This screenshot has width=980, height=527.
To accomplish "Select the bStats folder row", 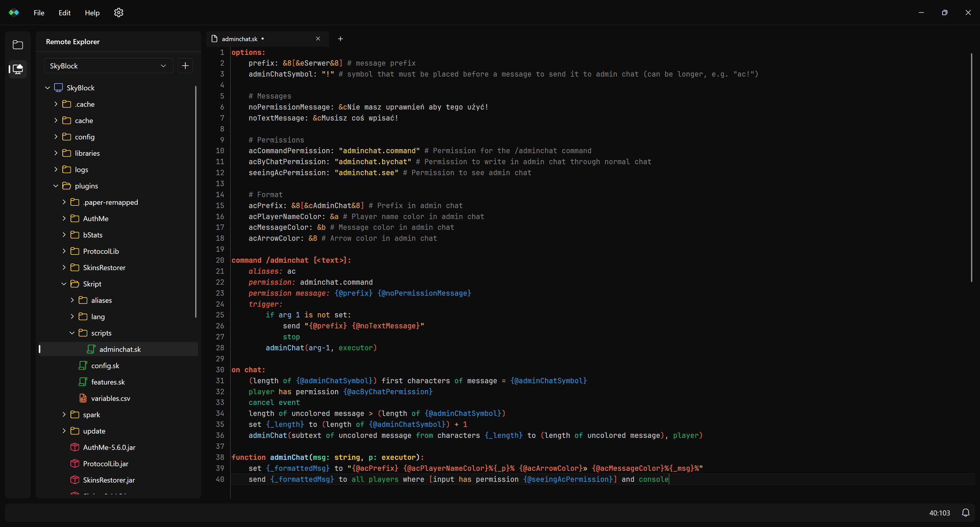I will tap(118, 235).
